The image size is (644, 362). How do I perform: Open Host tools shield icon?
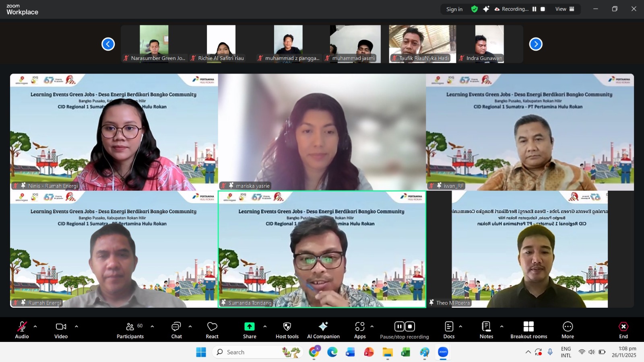click(x=287, y=326)
